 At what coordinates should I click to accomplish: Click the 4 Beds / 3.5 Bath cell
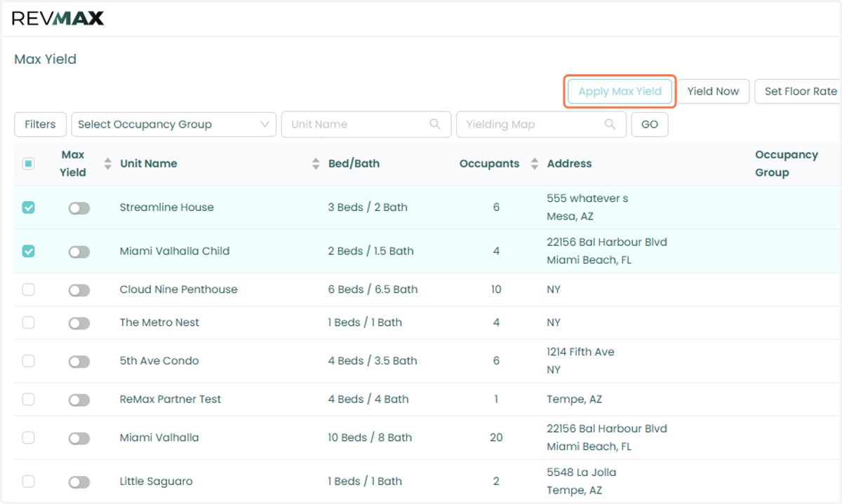coord(373,361)
